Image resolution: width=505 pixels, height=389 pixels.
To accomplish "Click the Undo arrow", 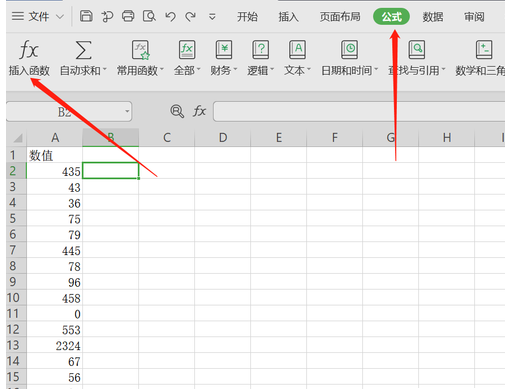I will pyautogui.click(x=170, y=16).
